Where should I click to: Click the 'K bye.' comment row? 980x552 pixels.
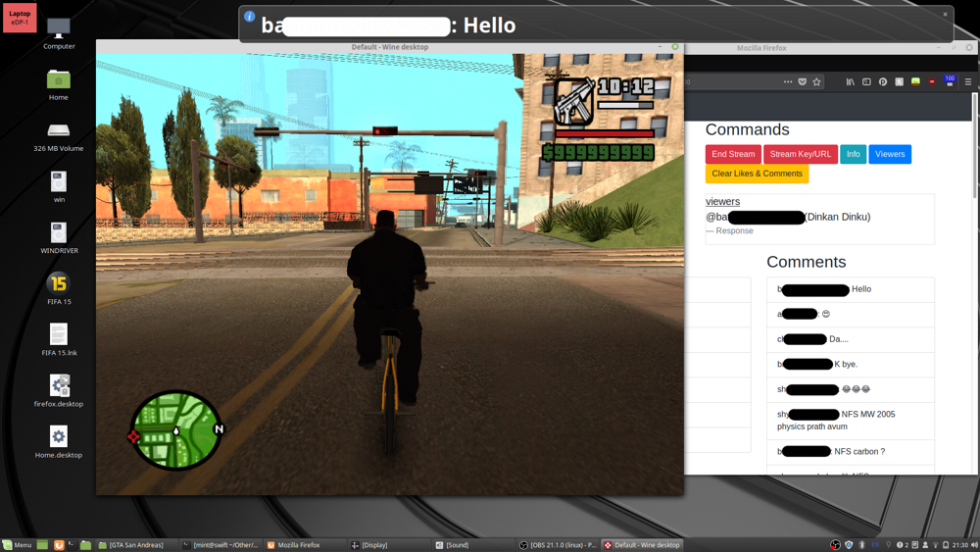(851, 364)
